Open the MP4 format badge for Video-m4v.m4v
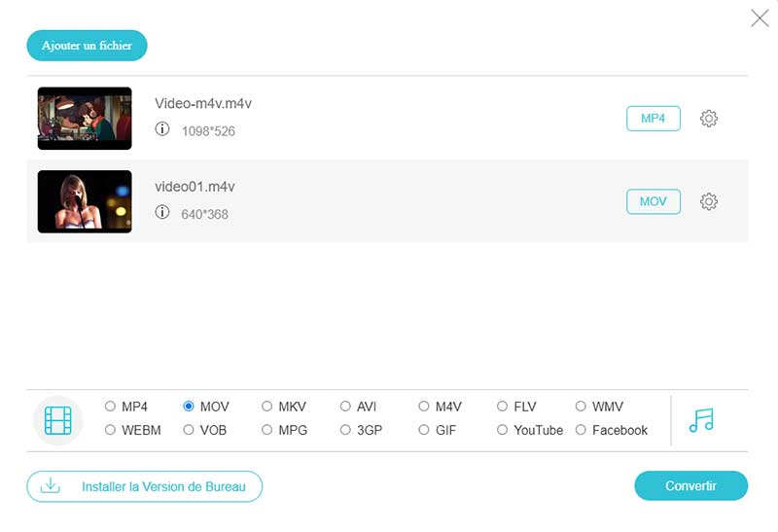The width and height of the screenshot is (778, 532). (x=653, y=119)
